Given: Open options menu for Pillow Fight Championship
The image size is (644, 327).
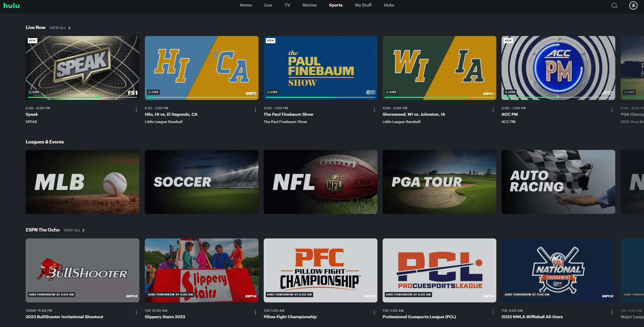Looking at the screenshot, I should (x=374, y=312).
